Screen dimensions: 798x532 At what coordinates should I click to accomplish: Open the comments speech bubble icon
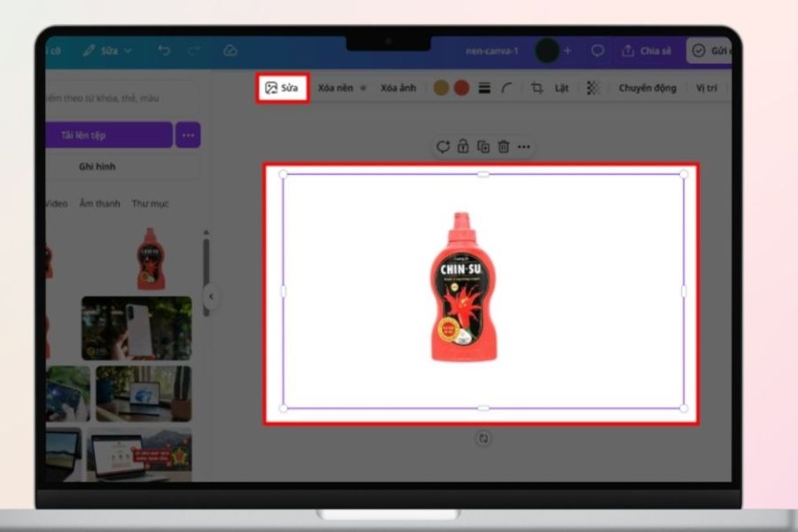coord(598,51)
